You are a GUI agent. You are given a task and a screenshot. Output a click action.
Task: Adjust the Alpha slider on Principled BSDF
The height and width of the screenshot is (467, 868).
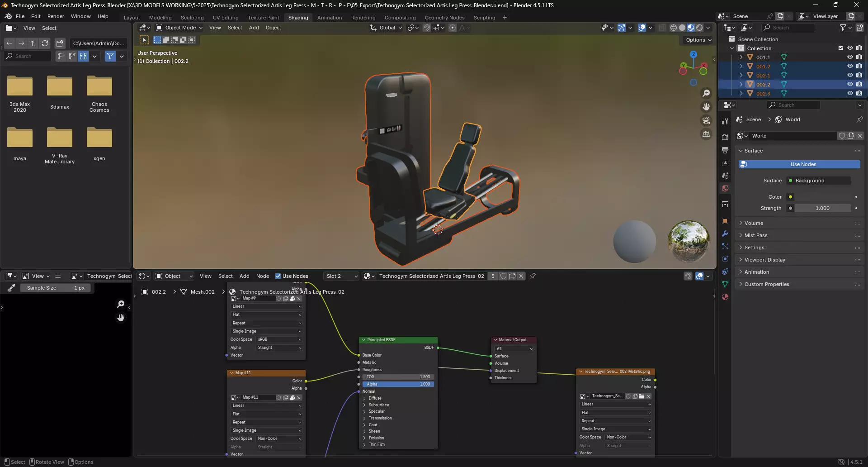[398, 384]
